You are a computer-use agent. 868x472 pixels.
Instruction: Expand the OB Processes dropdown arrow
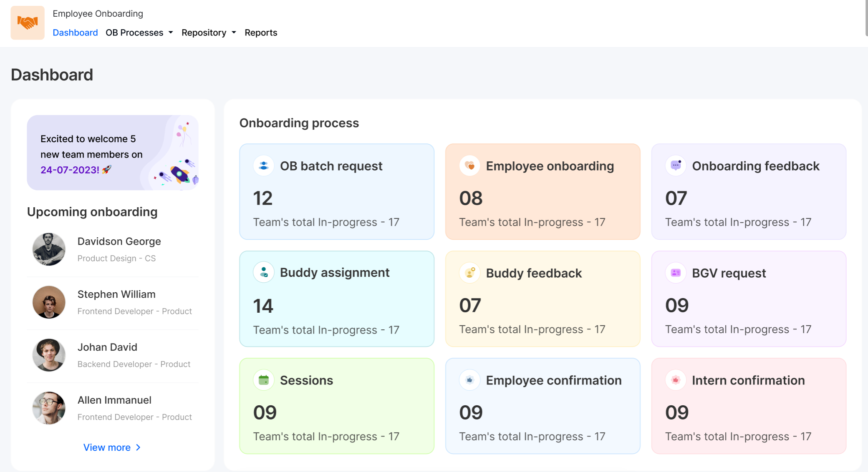(x=171, y=33)
